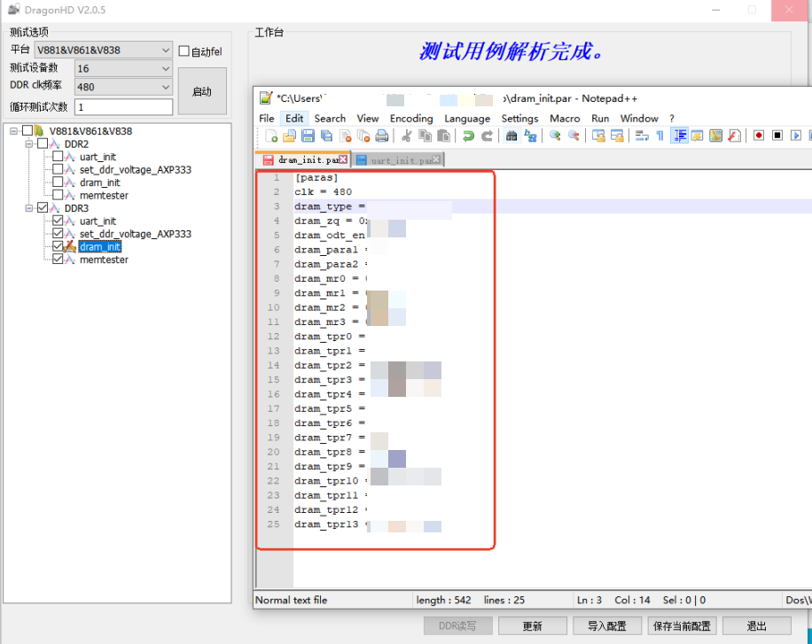Image resolution: width=812 pixels, height=644 pixels.
Task: Click the Zoom In magnifier icon
Action: pos(555,136)
